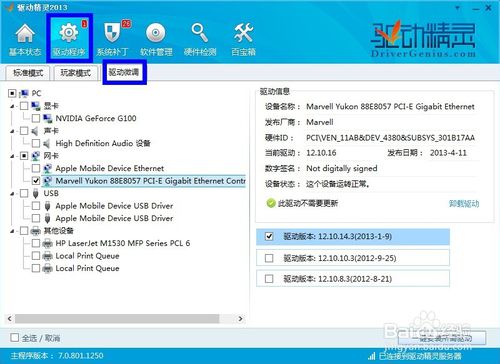500x364 pixels.
Task: Click the 卸载驱动 link
Action: tap(464, 203)
